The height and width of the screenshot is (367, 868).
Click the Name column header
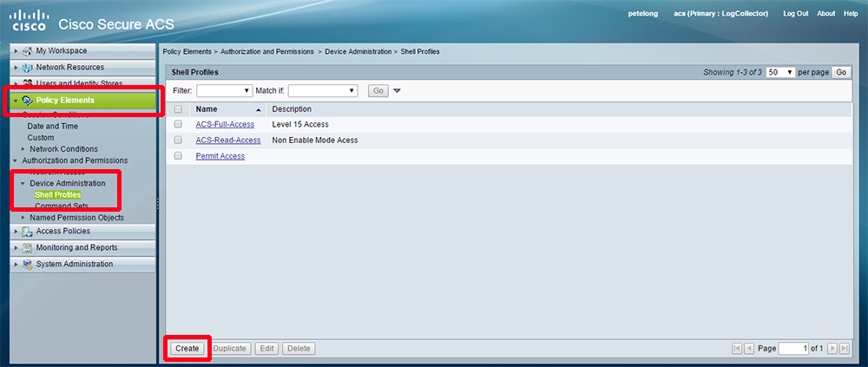click(207, 109)
